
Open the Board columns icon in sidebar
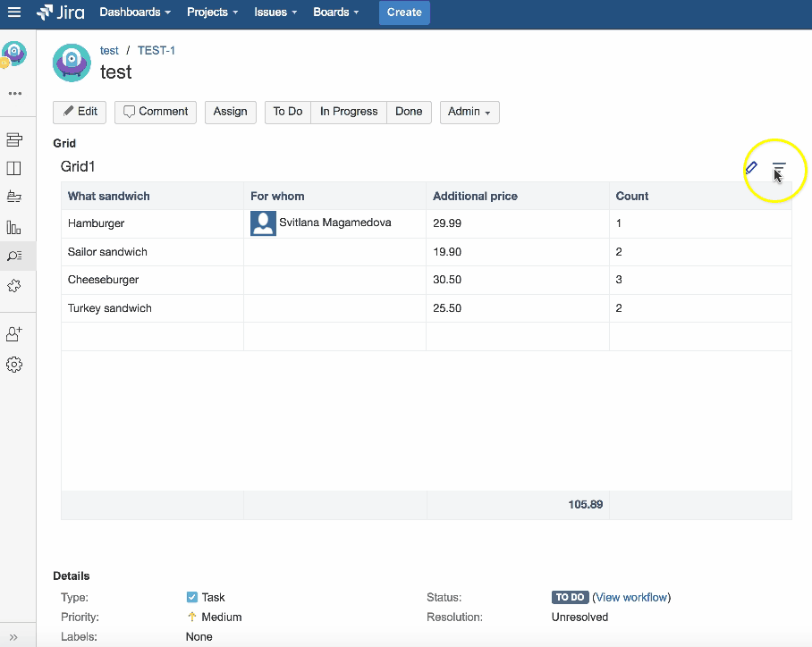13,168
